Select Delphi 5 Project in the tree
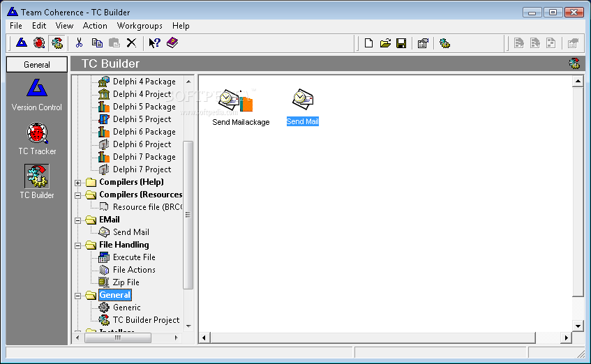 [142, 119]
